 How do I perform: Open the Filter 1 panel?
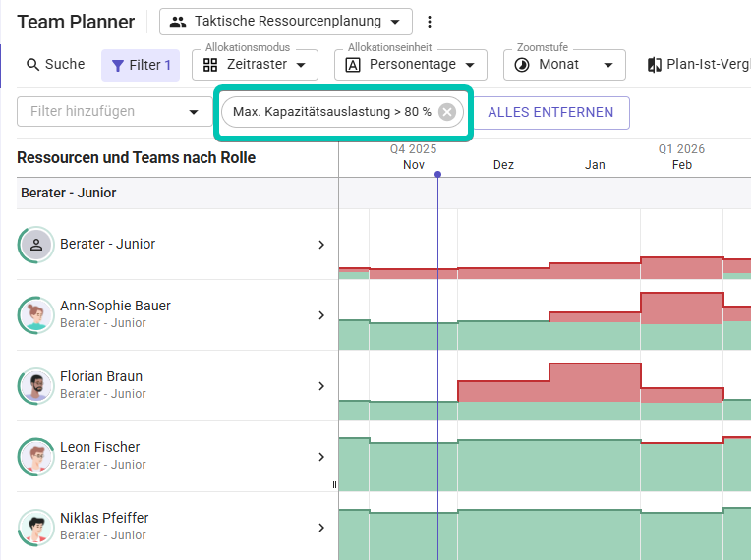click(141, 65)
